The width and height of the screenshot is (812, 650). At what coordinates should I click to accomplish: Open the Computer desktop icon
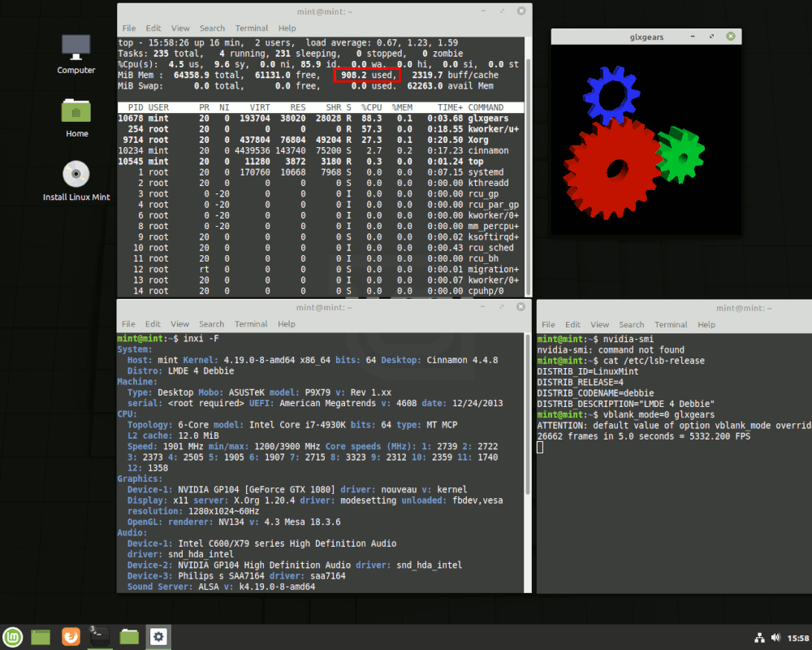(x=76, y=54)
